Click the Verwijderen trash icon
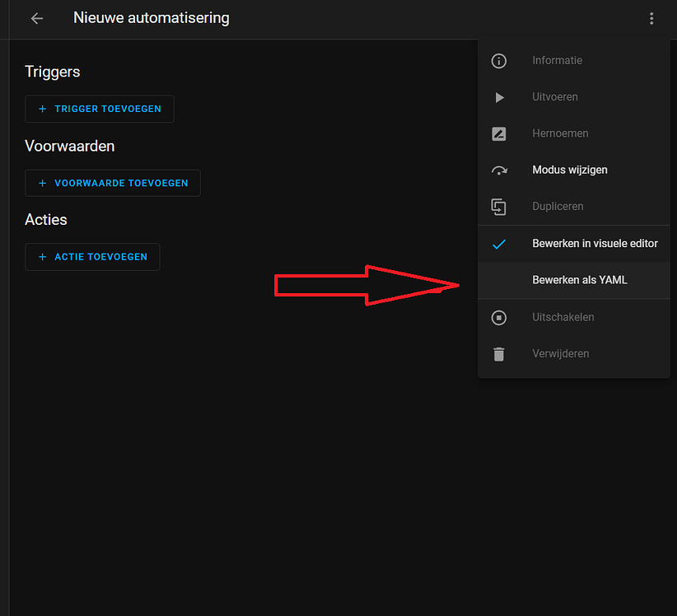677x616 pixels. (x=498, y=353)
